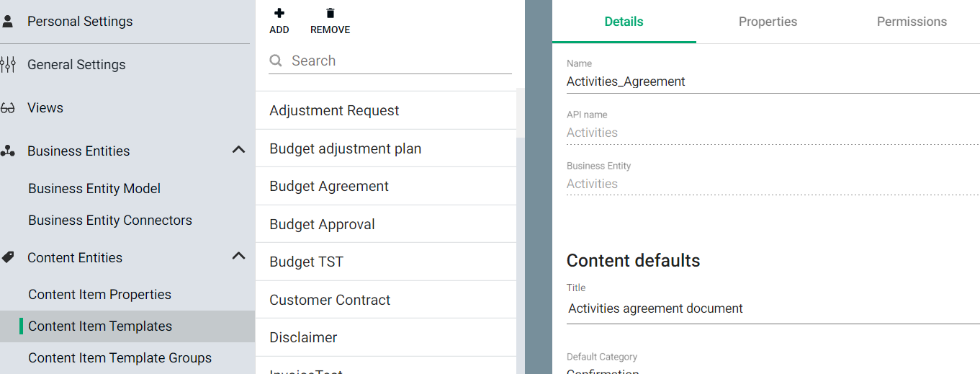Click the General Settings sliders icon

pos(8,65)
